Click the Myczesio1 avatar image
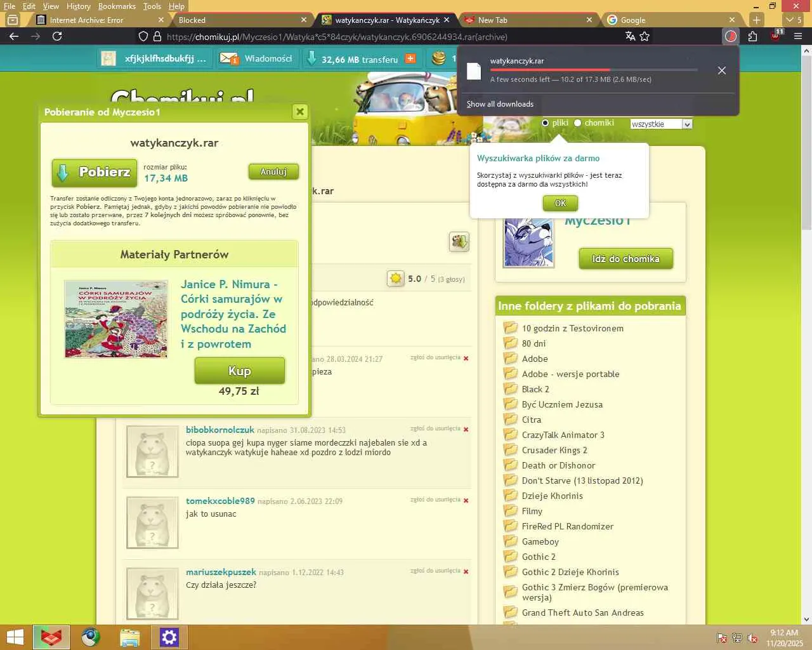Screen dimensions: 812x650 pos(528,242)
